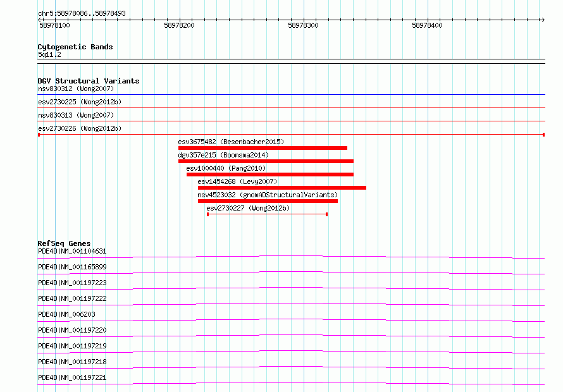Select ruler position 58978300
The image size is (563, 392).
point(303,25)
